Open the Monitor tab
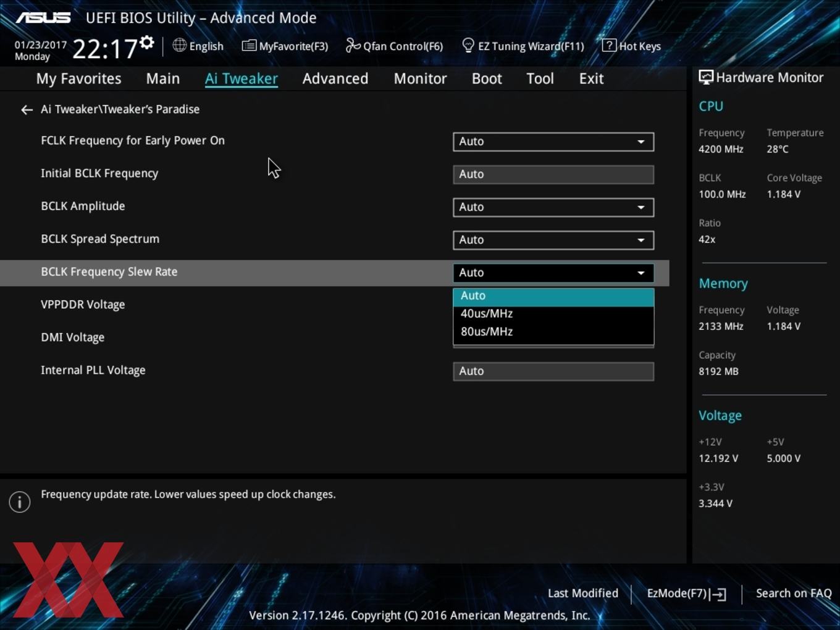Screen dimensions: 840x630 point(420,78)
